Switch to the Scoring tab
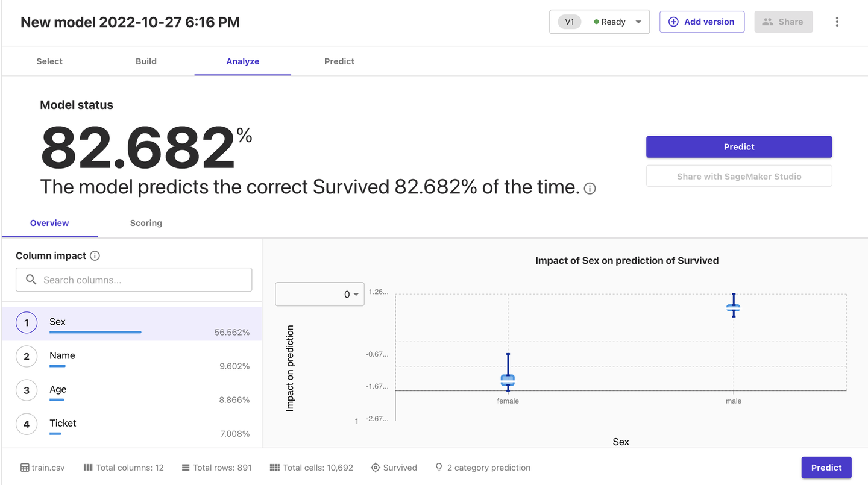The image size is (868, 485). click(x=146, y=223)
